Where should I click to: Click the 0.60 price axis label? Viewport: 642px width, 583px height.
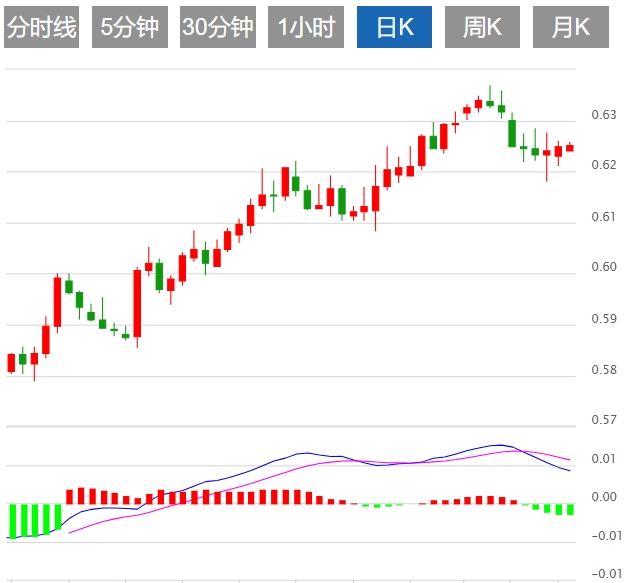(604, 267)
